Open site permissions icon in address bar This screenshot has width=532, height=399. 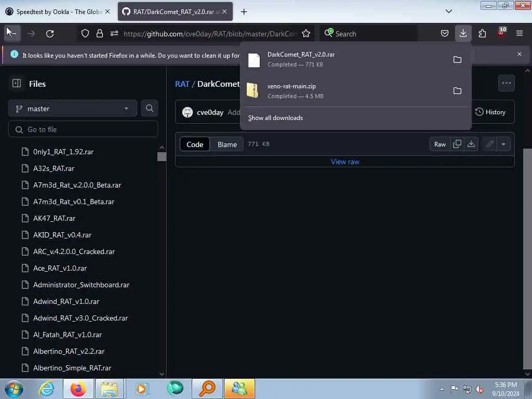(x=114, y=33)
